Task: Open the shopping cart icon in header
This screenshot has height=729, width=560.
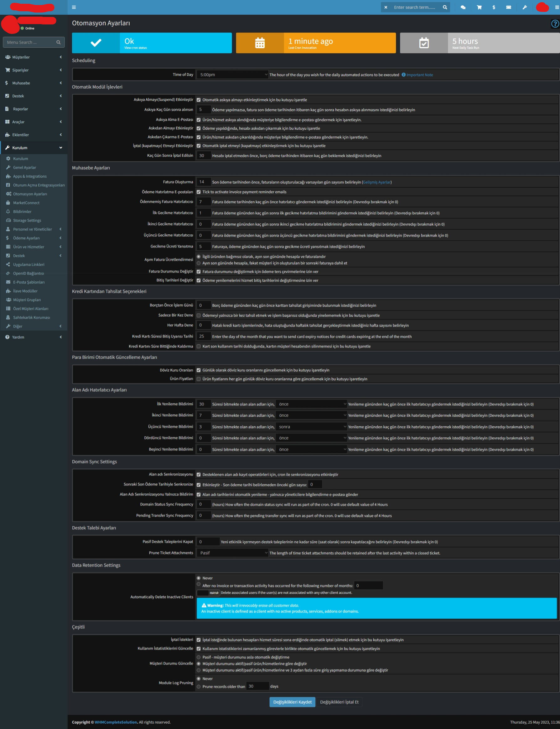Action: coord(479,7)
